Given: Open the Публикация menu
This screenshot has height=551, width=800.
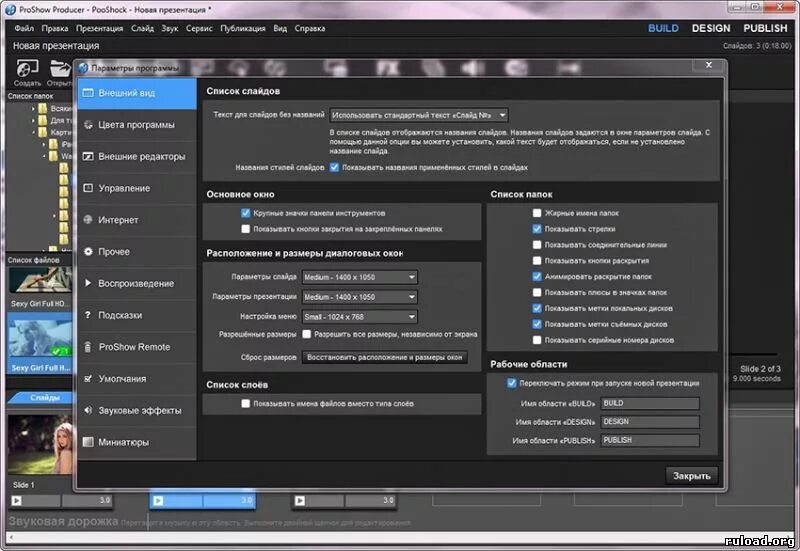Looking at the screenshot, I should (243, 28).
